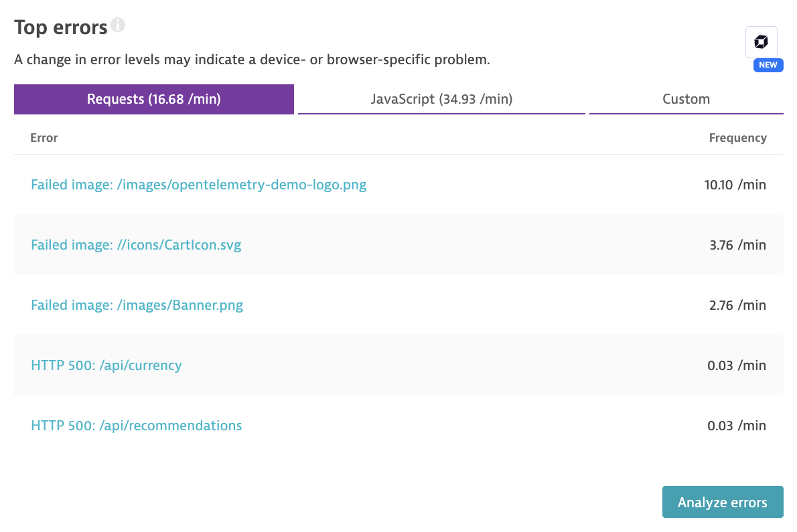Image resolution: width=797 pixels, height=532 pixels.
Task: Open the HTTP 500 /api/recommendations error
Action: coord(136,426)
